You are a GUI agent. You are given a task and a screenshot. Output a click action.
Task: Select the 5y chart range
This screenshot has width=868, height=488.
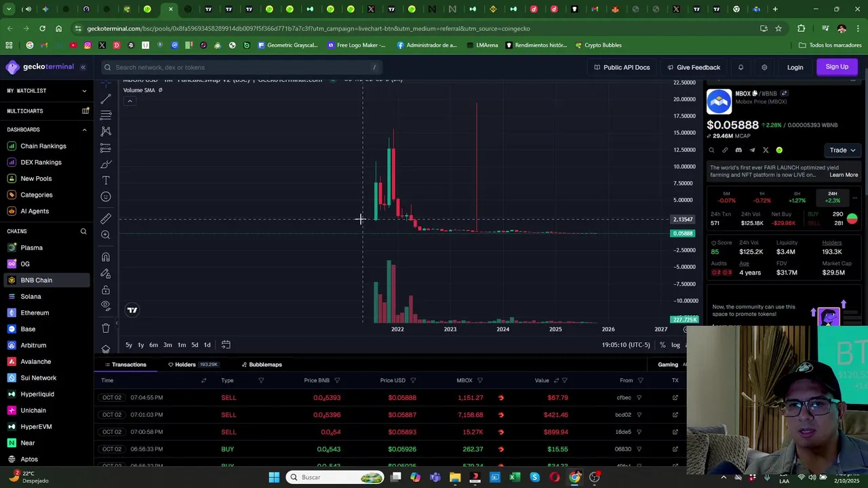(x=128, y=345)
